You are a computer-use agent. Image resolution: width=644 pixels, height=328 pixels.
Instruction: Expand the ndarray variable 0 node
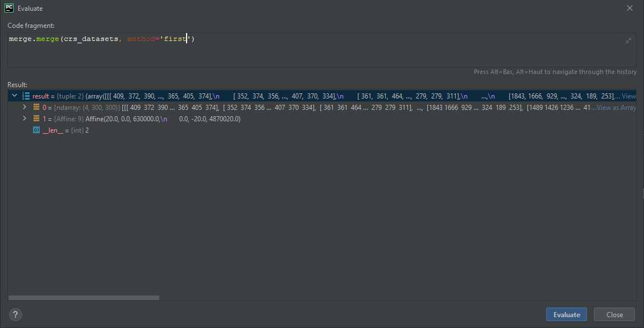coord(24,107)
